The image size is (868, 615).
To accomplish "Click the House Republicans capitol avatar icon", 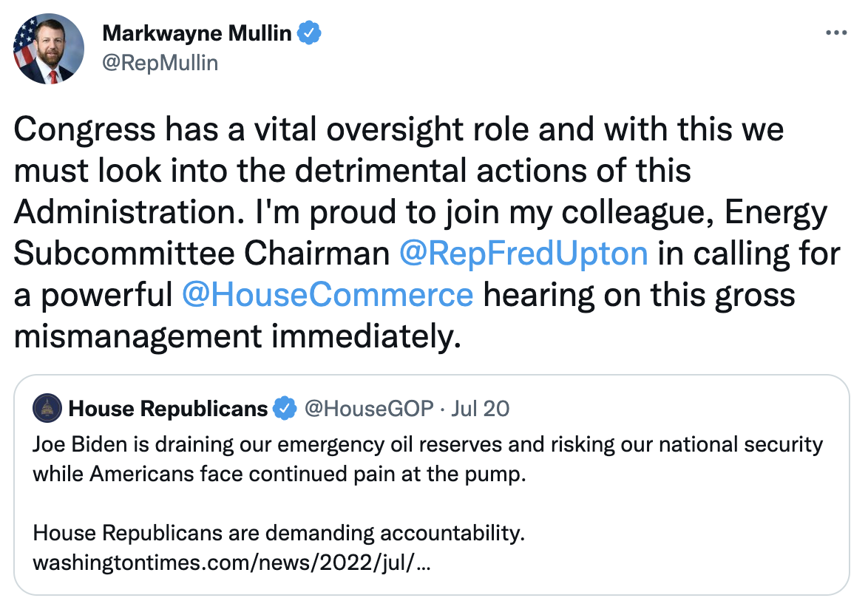I will click(x=47, y=408).
